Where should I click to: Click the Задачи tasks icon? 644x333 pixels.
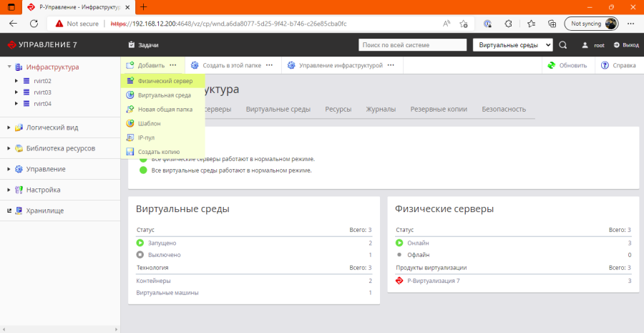tap(132, 45)
